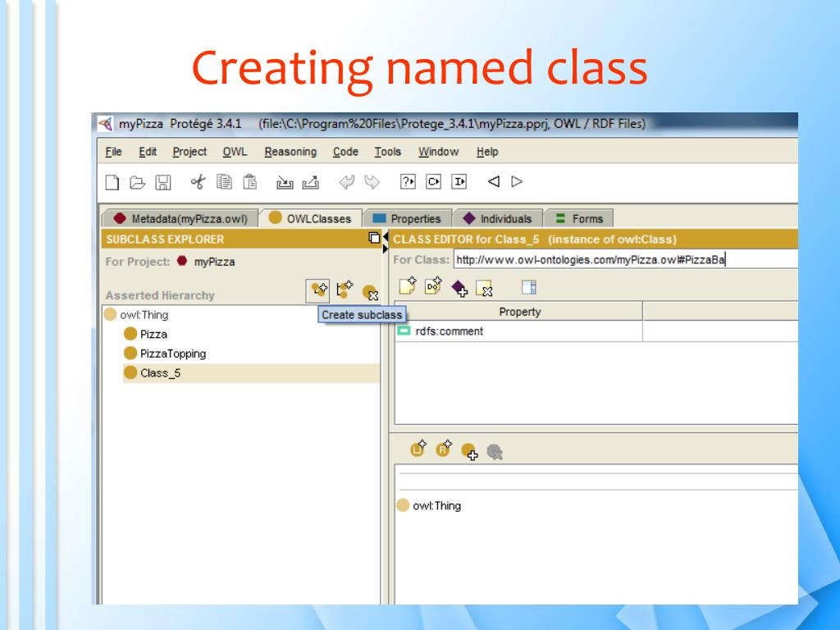Click the Classify taxonomy 'C' icon
The height and width of the screenshot is (630, 840).
[x=433, y=181]
